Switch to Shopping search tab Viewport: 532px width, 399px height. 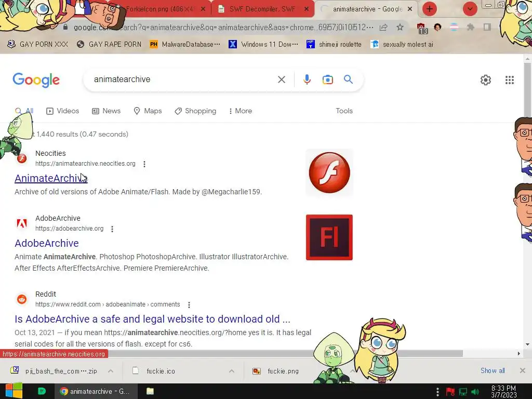pyautogui.click(x=195, y=111)
